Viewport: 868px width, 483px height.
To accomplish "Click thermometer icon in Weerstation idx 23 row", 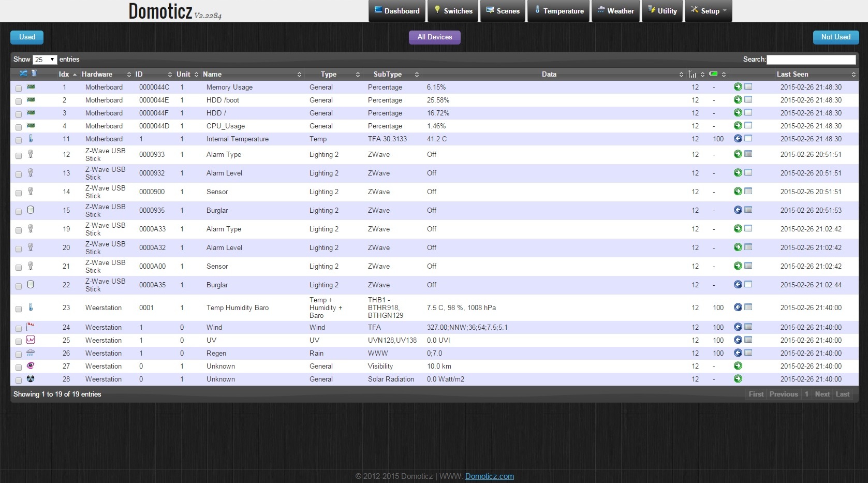I will (31, 307).
